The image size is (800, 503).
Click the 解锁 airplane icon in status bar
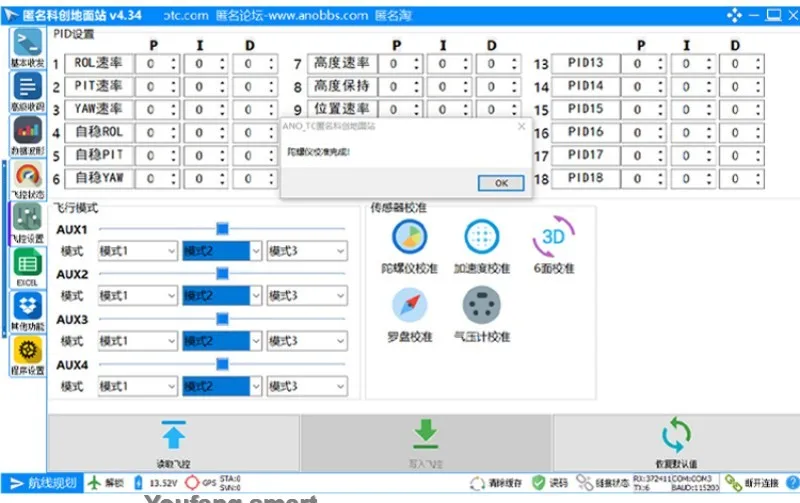point(94,482)
